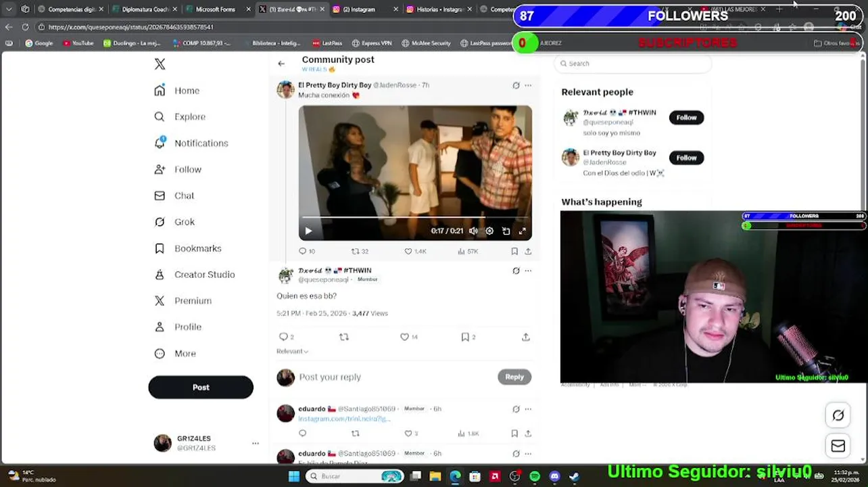Expand the More sidebar menu

coord(175,353)
